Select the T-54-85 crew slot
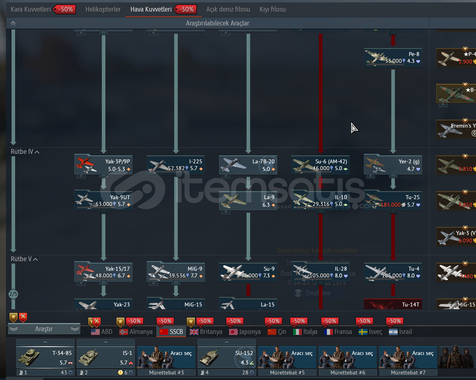This screenshot has height=380, width=476. [45, 358]
